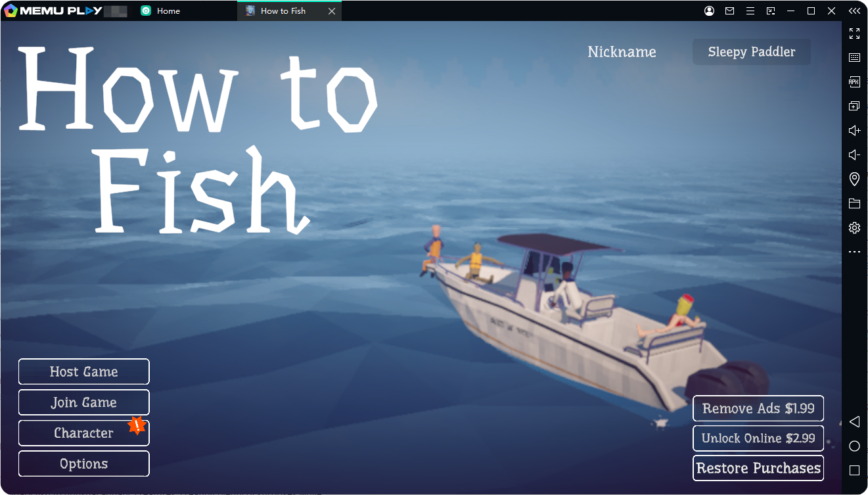Click Restore Purchases button
Screen dimensions: 868x495
[758, 468]
